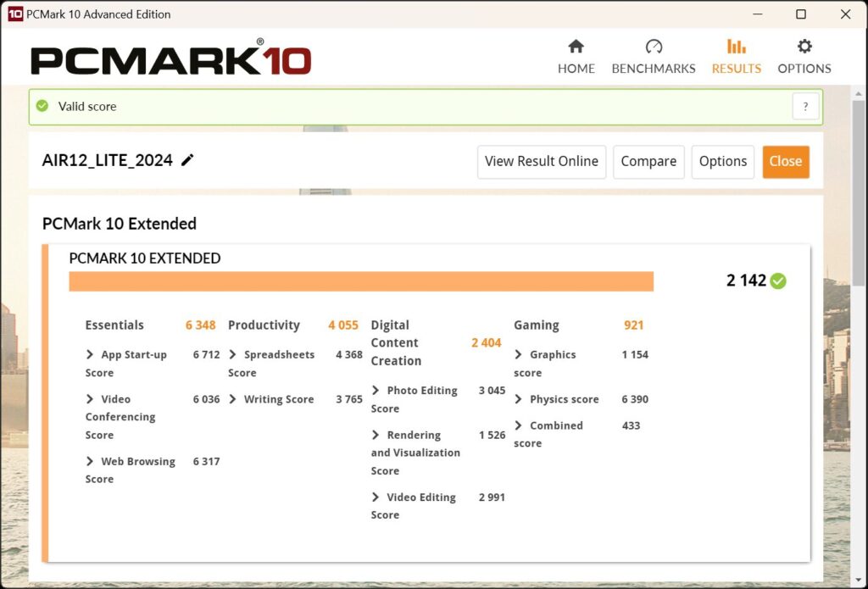Click the PCMARK 10 EXTENDED card title
This screenshot has width=868, height=589.
145,258
